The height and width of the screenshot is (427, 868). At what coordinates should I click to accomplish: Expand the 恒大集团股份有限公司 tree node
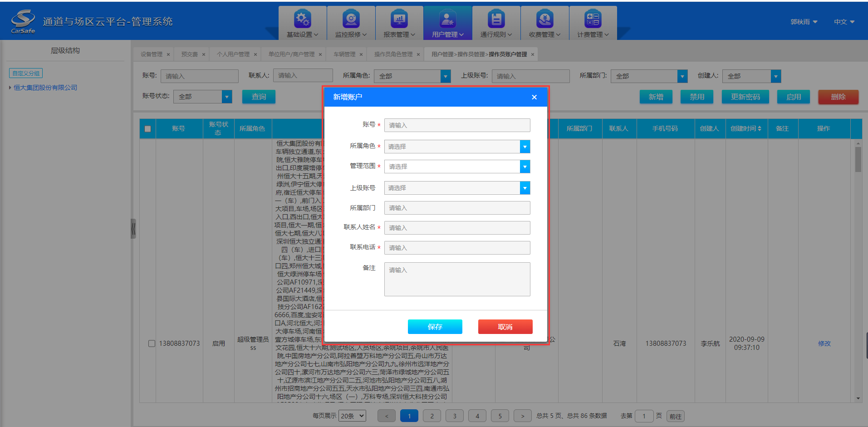click(10, 88)
